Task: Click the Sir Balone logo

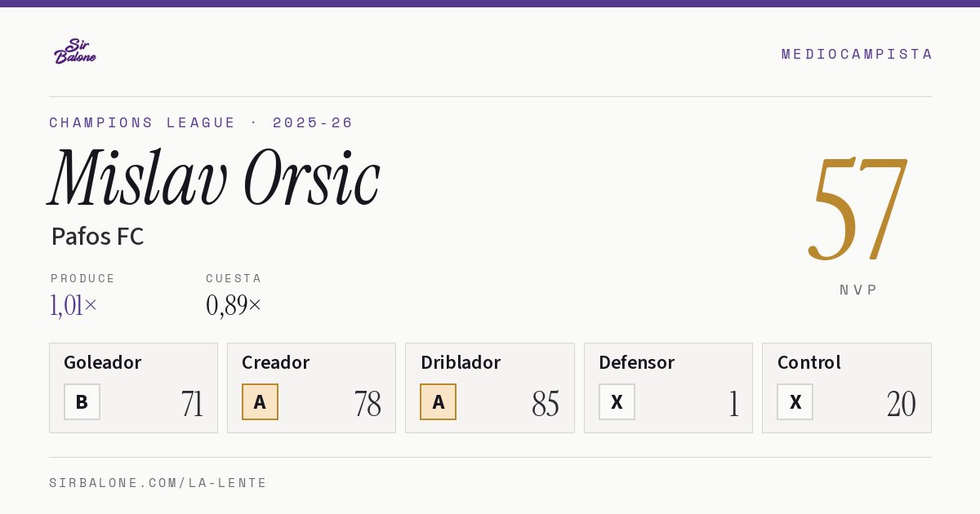Action: pos(75,51)
